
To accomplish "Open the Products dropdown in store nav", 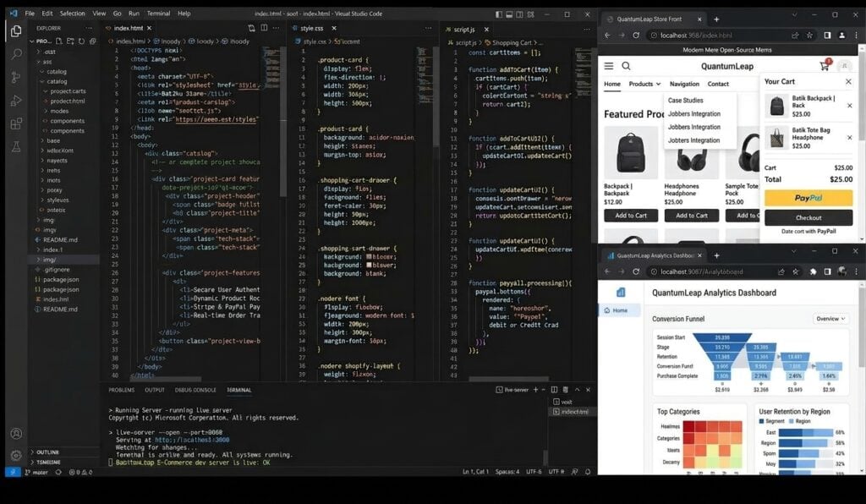I will tap(644, 84).
